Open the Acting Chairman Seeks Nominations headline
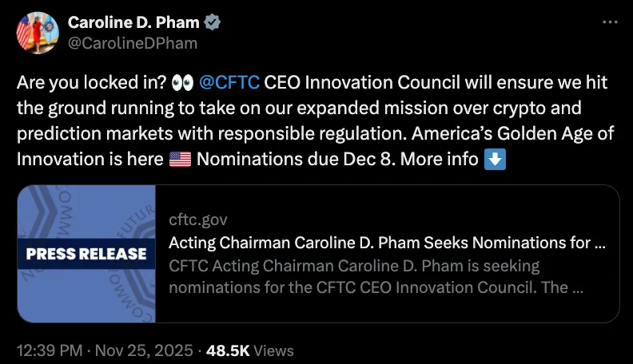This screenshot has height=364, width=633. pyautogui.click(x=387, y=243)
